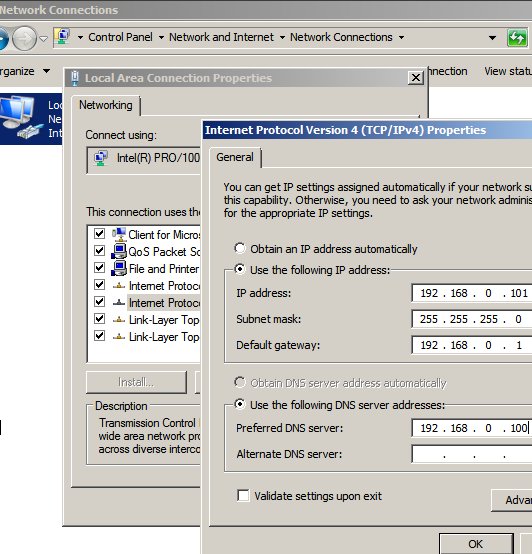532x554 pixels.
Task: Click OK in the TCP/IPv4 Properties dialog
Action: tap(476, 544)
